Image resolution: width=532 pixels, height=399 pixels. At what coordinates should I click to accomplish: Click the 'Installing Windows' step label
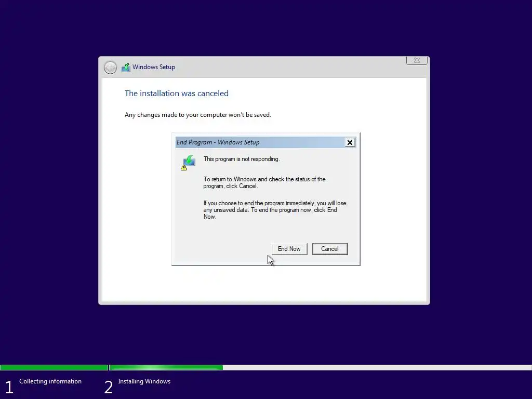144,381
